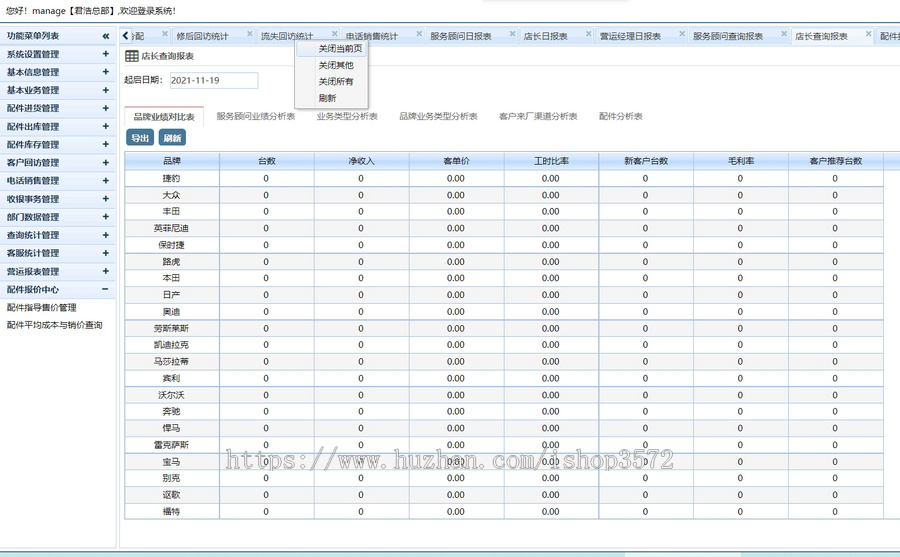Close the 服务顾问查询报表 tab via its X
This screenshot has width=900, height=557.
(784, 34)
